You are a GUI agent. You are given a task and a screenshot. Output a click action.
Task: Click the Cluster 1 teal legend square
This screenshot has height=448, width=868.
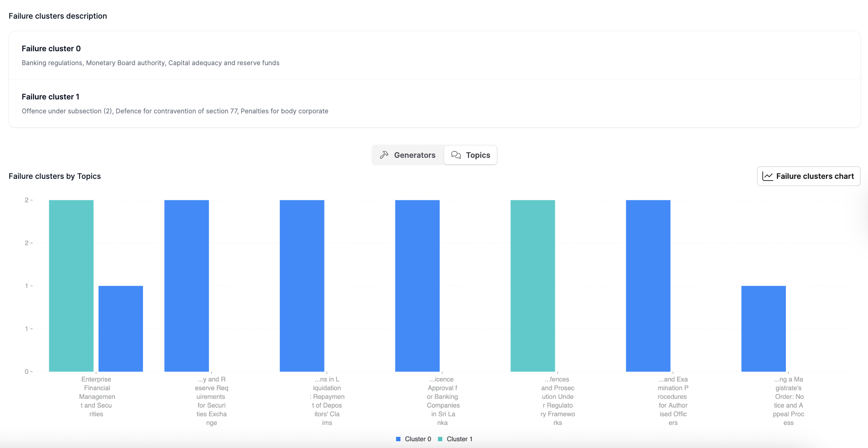(x=440, y=439)
